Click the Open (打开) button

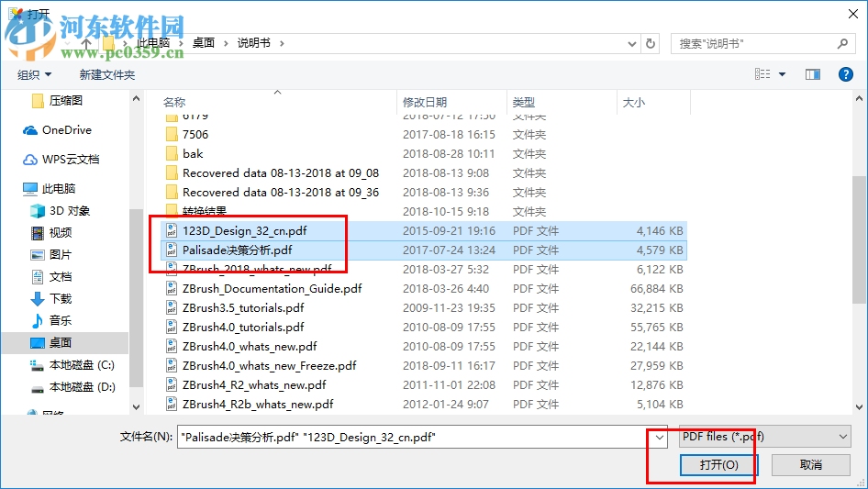(718, 464)
